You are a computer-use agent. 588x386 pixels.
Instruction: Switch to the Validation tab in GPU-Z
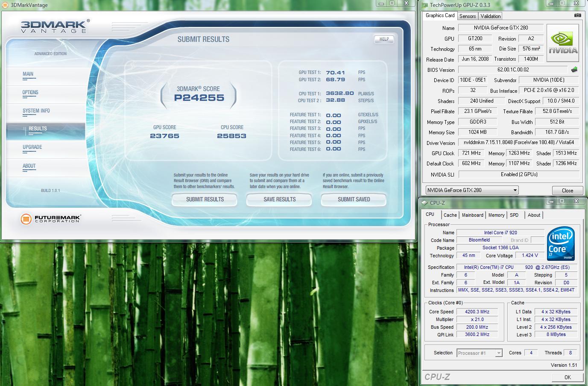pyautogui.click(x=490, y=16)
